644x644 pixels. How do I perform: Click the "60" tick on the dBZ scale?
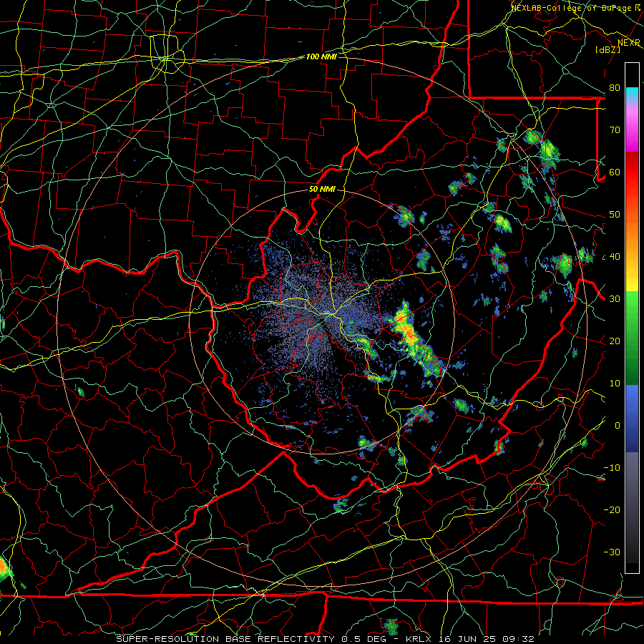(615, 172)
